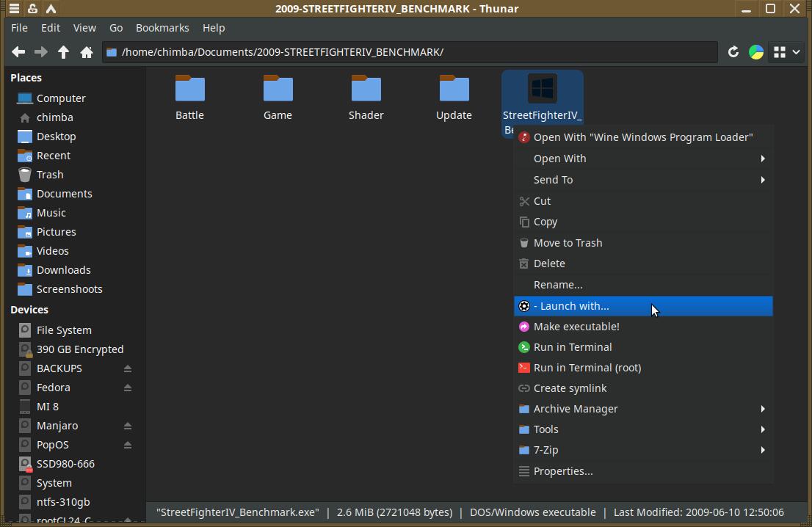This screenshot has width=812, height=527.
Task: Open File System device
Action: [73, 330]
